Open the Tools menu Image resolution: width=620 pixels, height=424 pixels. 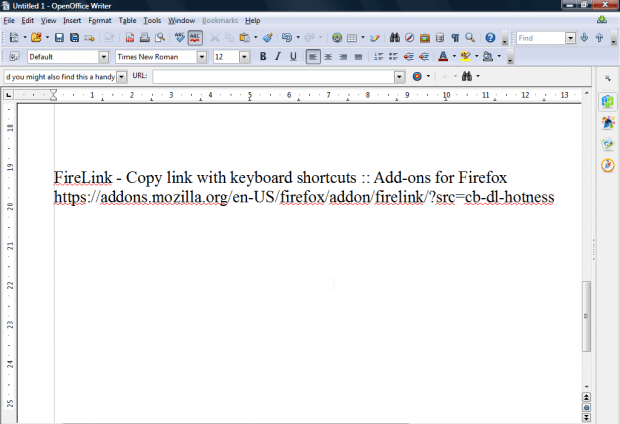pos(152,21)
